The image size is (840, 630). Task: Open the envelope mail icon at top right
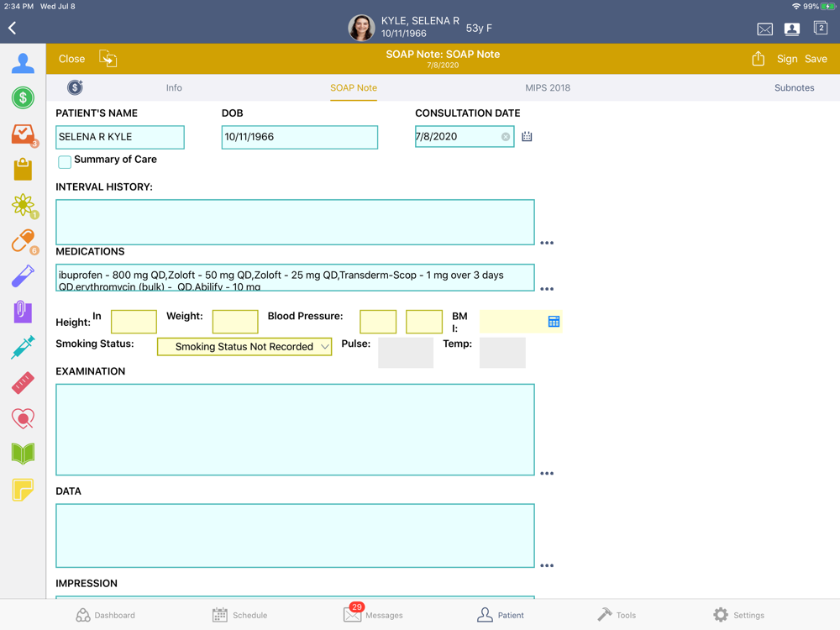click(x=764, y=29)
